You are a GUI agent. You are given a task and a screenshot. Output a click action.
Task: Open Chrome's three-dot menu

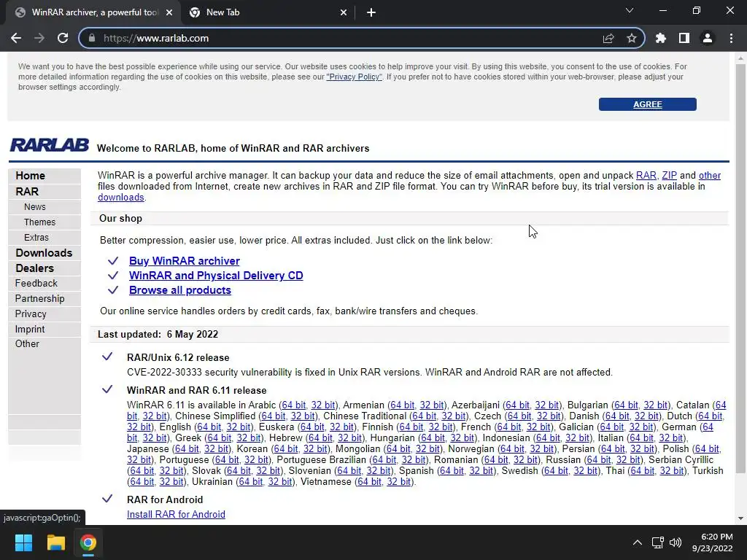[731, 38]
